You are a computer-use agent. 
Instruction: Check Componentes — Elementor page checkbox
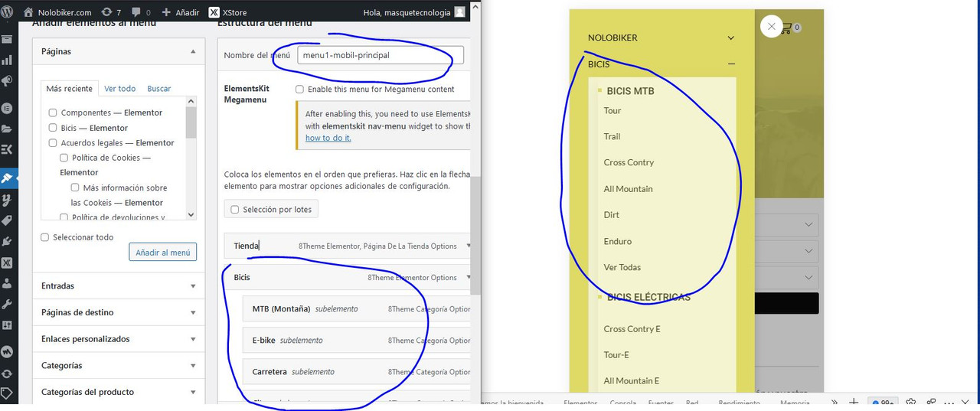point(53,113)
